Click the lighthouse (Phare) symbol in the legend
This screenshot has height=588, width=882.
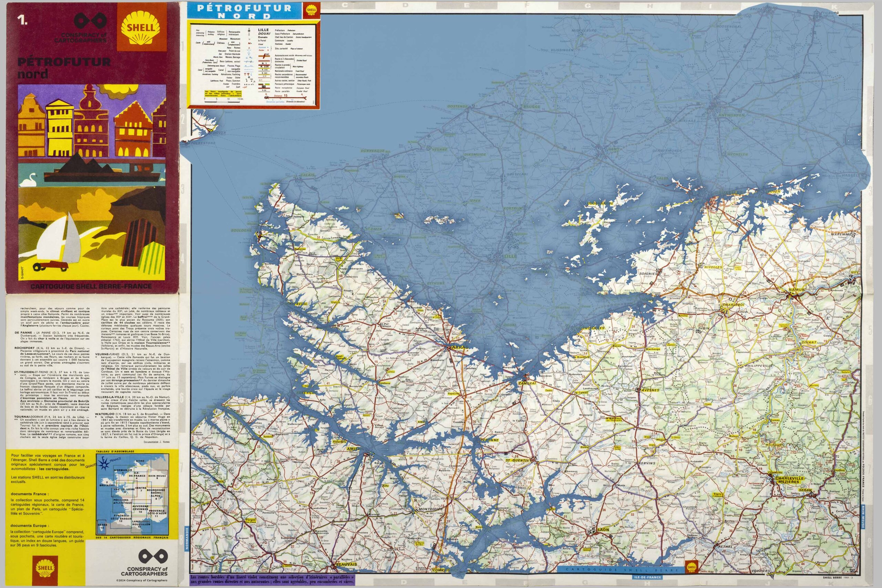pyautogui.click(x=246, y=81)
